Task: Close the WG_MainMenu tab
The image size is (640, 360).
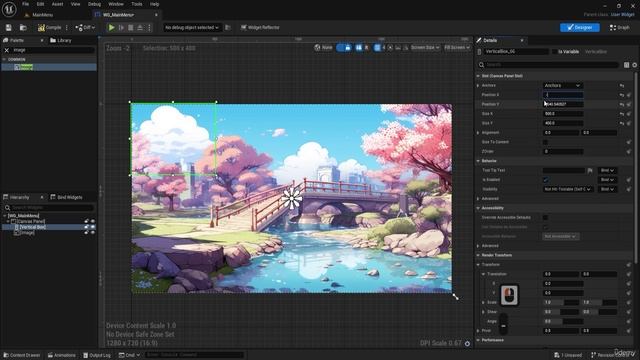Action: point(156,15)
